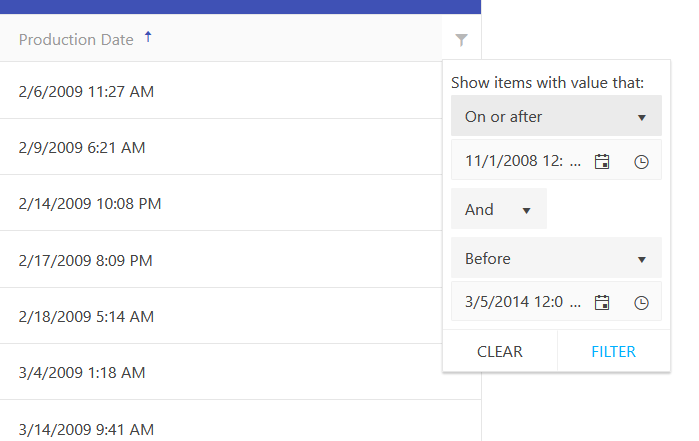Click the ascending sort arrow icon
699x441 pixels.
(148, 37)
